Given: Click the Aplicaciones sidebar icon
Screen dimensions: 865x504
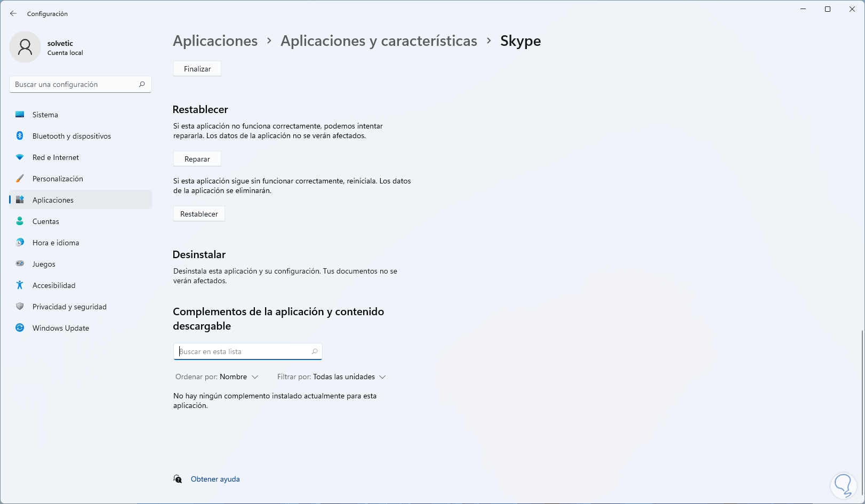Looking at the screenshot, I should [20, 200].
